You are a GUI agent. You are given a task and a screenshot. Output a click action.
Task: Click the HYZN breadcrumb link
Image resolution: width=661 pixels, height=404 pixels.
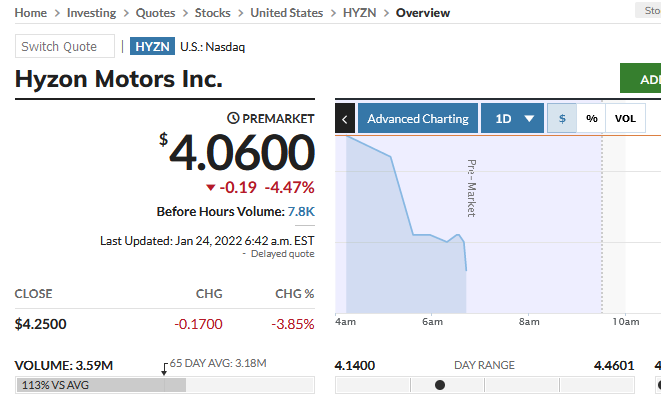pos(359,13)
